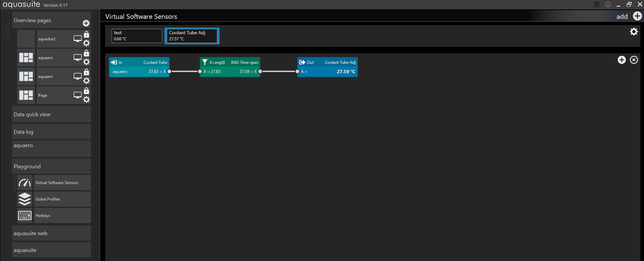Click the '27.57 °C' value on sensor tile

click(177, 39)
